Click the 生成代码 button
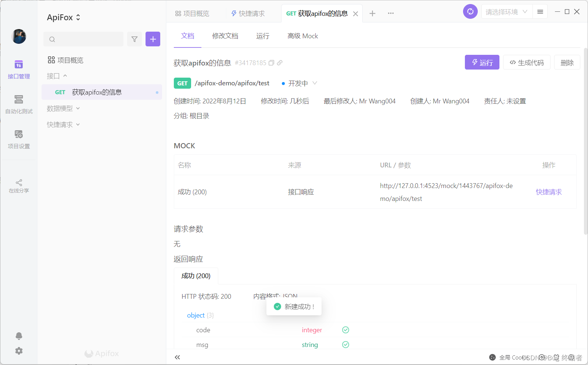The image size is (588, 365). click(x=527, y=62)
